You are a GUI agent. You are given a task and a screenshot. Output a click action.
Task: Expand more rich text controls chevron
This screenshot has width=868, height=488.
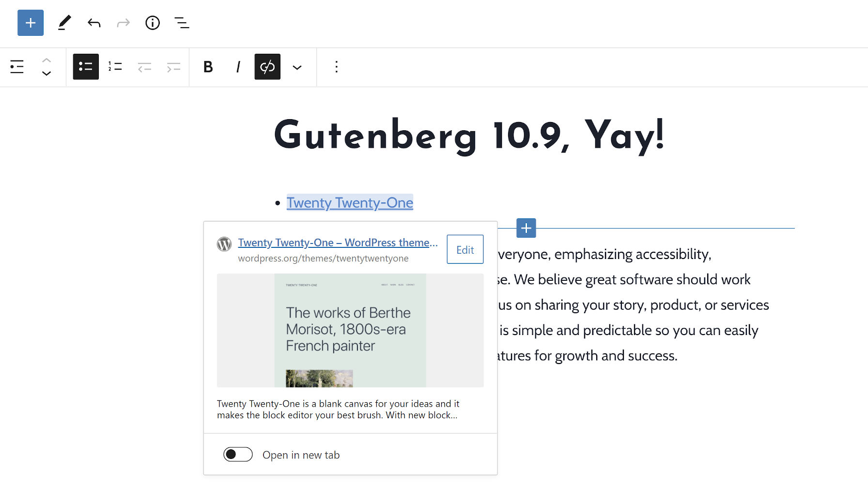pos(297,67)
